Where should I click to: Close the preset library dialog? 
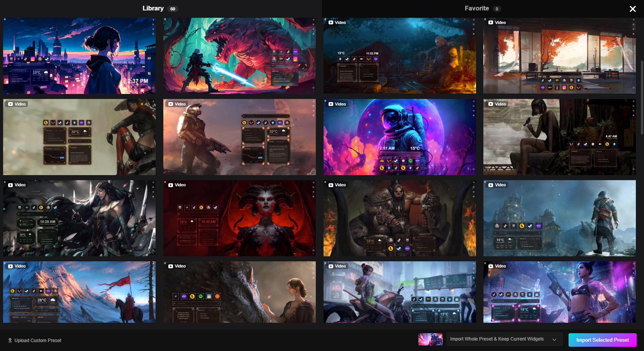pyautogui.click(x=633, y=9)
